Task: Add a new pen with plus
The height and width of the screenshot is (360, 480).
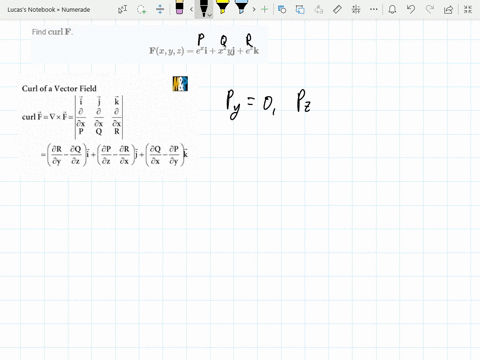Action: click(x=265, y=9)
